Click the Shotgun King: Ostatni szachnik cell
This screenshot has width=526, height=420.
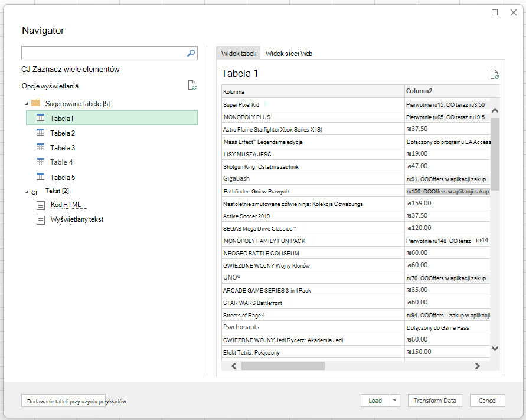(313, 166)
